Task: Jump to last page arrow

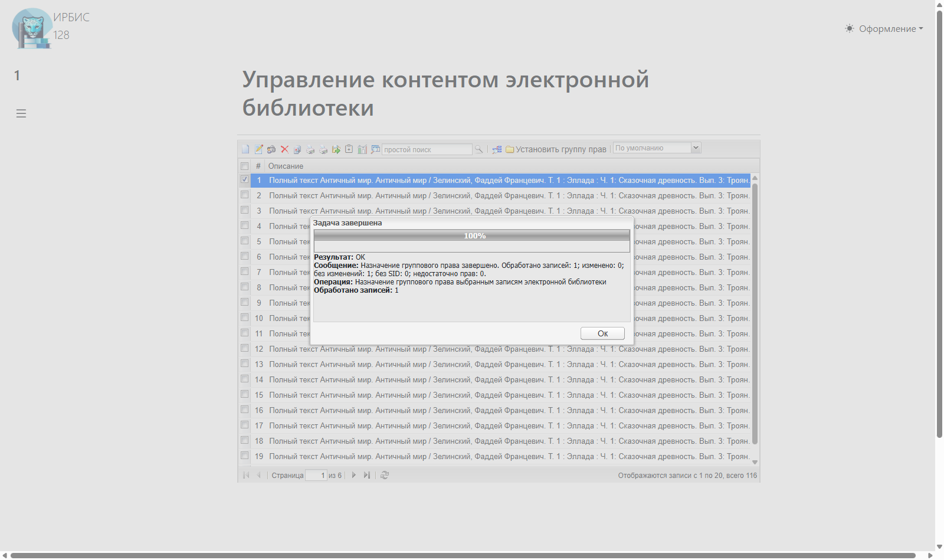Action: (x=366, y=475)
